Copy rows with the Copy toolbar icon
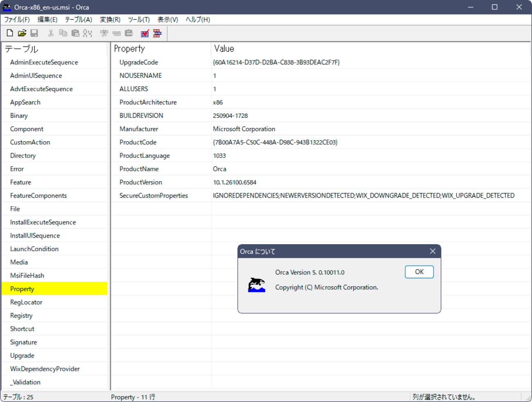The image size is (532, 402). pyautogui.click(x=63, y=33)
